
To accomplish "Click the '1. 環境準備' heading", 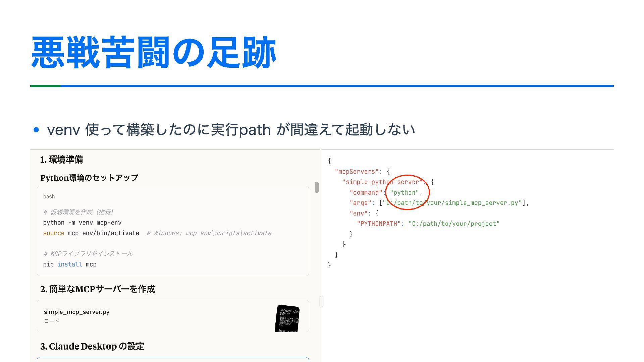I will (x=61, y=160).
